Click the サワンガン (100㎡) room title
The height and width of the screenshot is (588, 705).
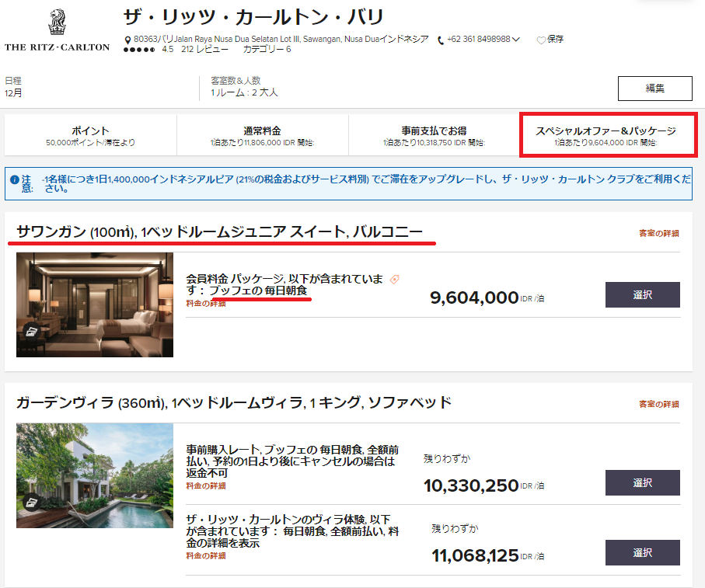click(219, 231)
